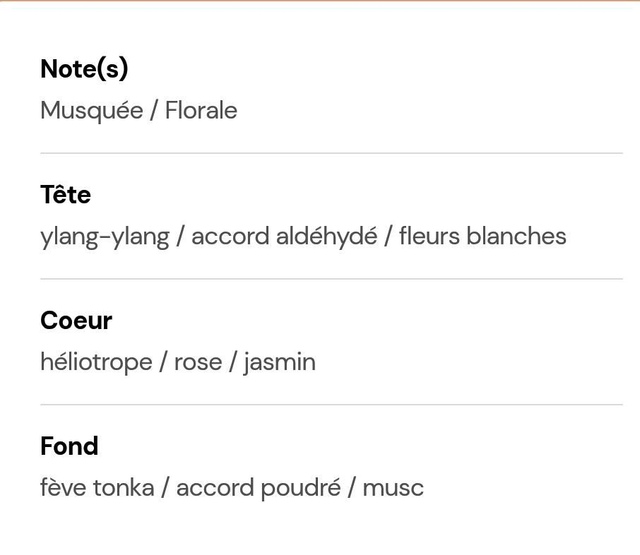
Task: Click the accord aldéhydé text
Action: tap(284, 236)
